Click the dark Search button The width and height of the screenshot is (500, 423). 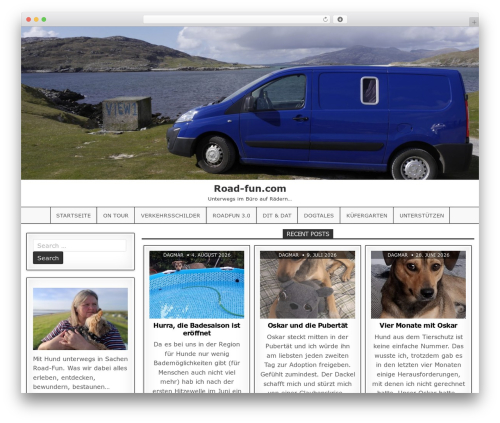point(48,258)
